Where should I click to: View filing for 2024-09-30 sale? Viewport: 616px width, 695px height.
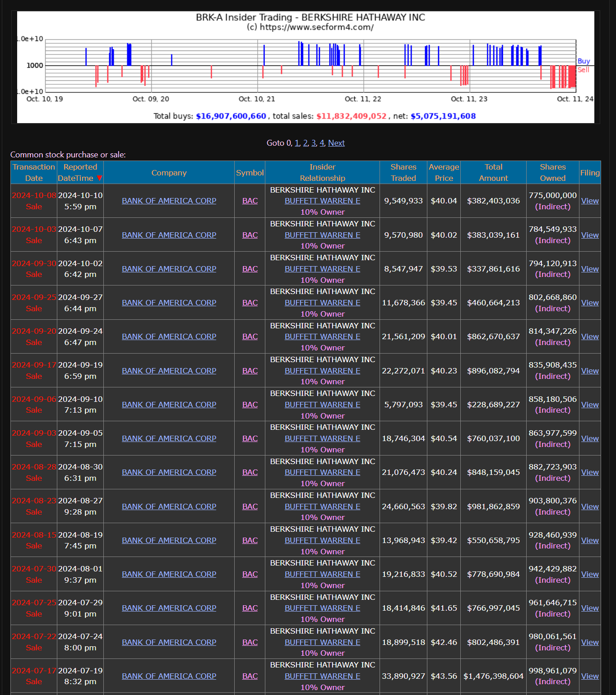tap(590, 269)
